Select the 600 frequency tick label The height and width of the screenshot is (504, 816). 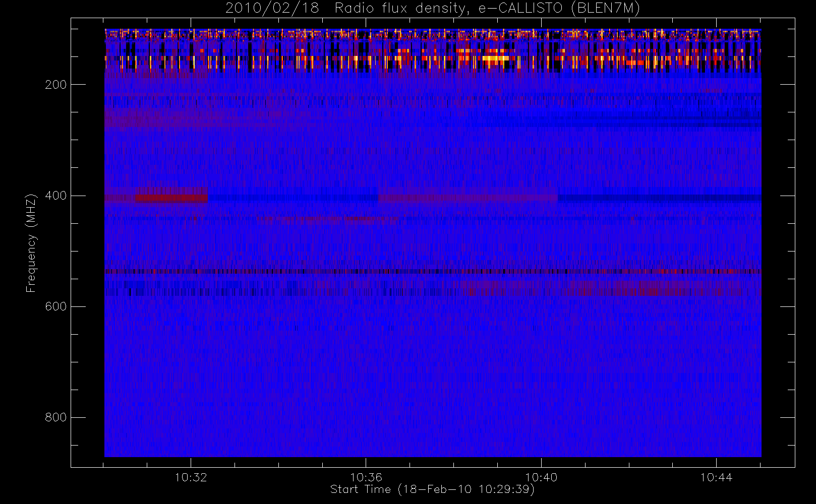coord(56,306)
